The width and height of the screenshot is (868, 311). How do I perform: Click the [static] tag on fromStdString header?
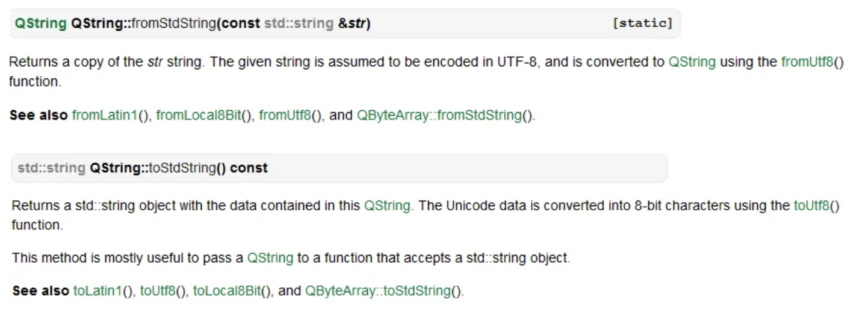pos(642,24)
